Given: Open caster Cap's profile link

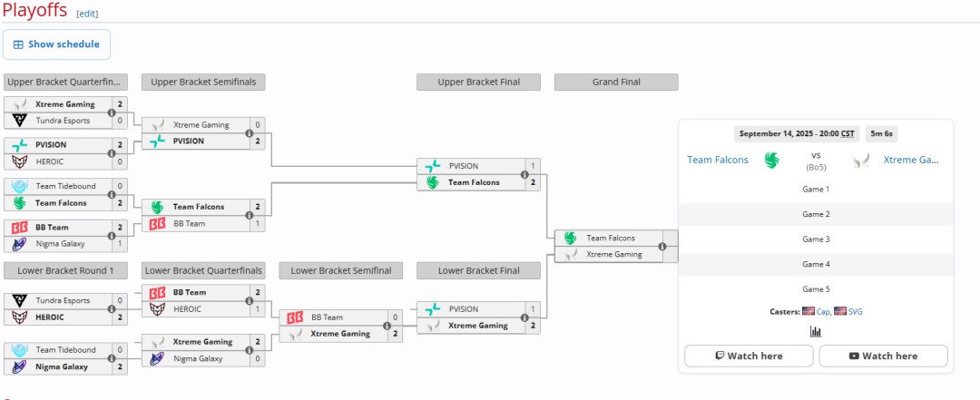Looking at the screenshot, I should (x=823, y=311).
